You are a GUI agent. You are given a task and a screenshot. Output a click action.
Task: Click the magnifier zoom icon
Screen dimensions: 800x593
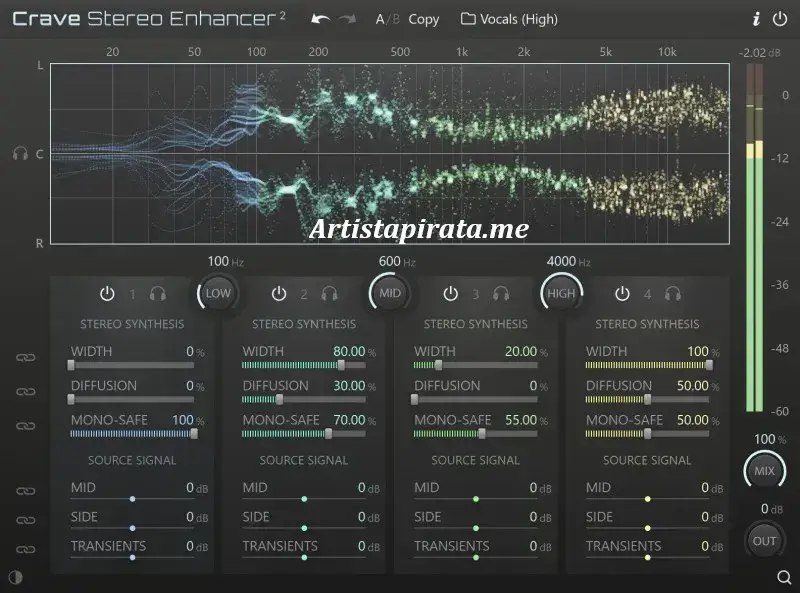(784, 577)
